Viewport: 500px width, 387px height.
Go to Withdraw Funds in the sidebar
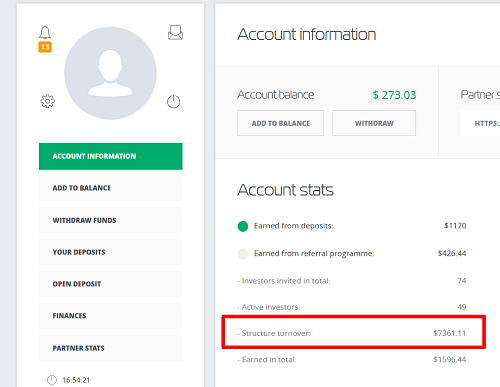(x=111, y=220)
